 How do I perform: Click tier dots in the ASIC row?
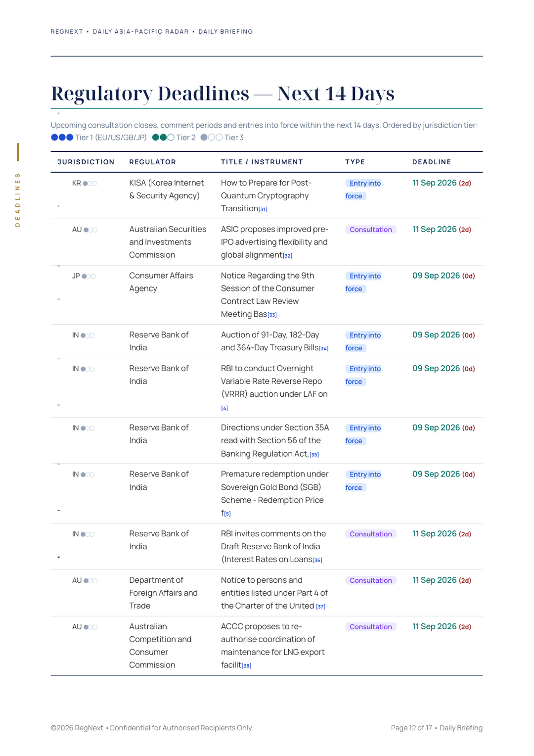(90, 230)
